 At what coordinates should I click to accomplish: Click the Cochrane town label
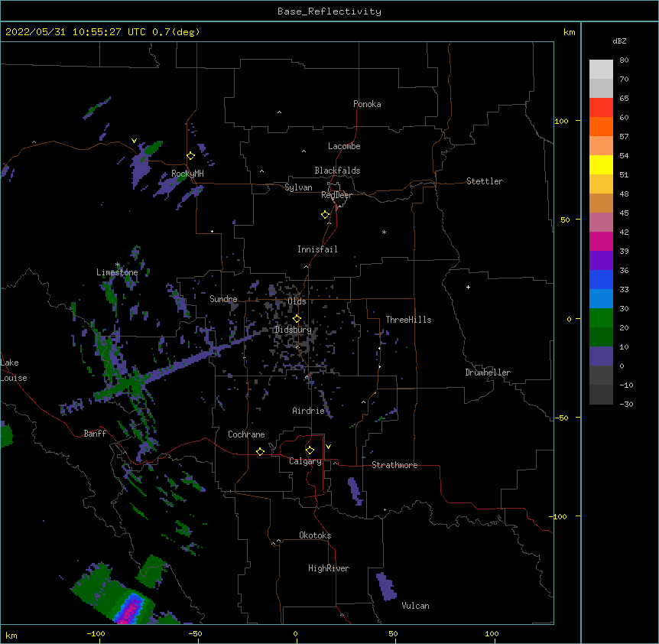tap(246, 434)
